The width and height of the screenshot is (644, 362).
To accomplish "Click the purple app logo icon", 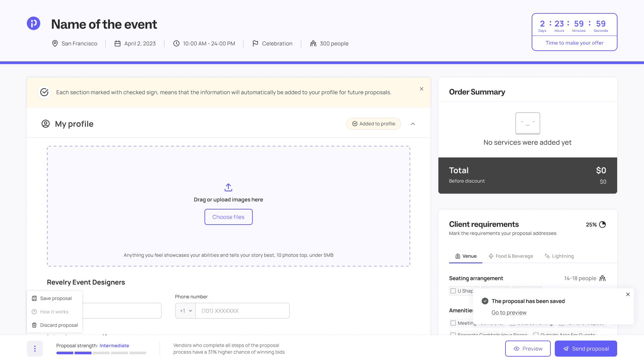I will point(34,23).
